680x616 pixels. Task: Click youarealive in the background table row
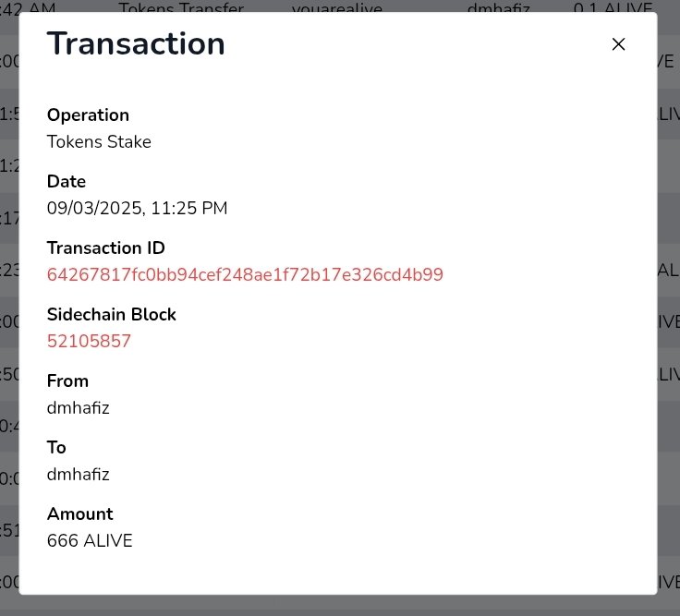pyautogui.click(x=337, y=7)
